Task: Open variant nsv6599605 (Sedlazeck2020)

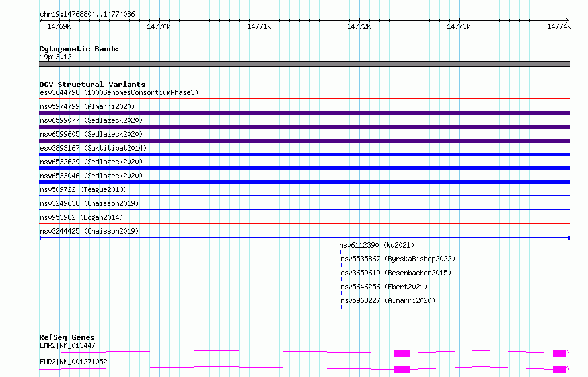Action: coord(91,134)
